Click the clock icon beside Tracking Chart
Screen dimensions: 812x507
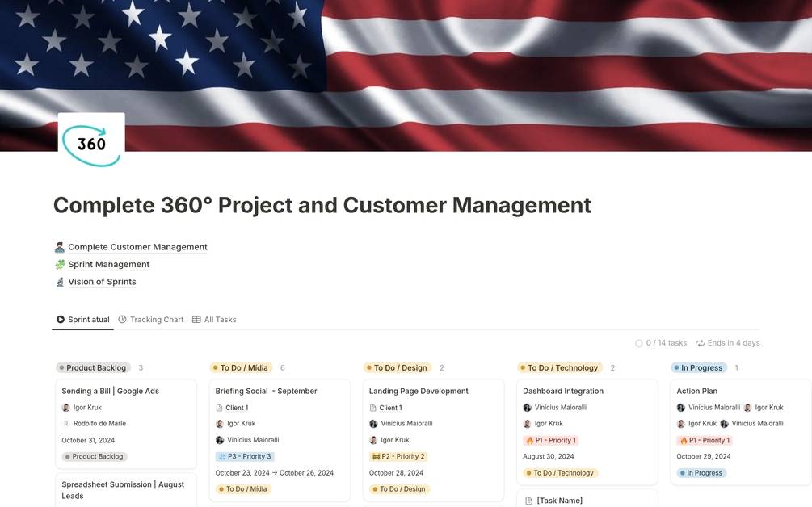[123, 319]
